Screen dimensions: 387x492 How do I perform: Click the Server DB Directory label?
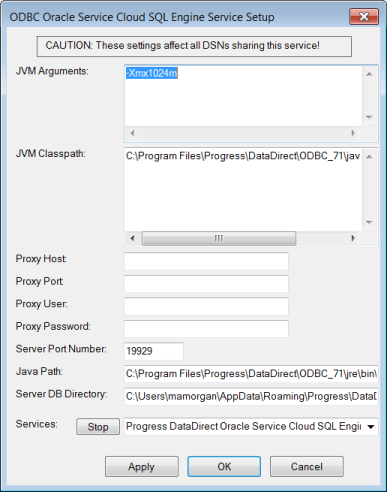[x=61, y=394]
